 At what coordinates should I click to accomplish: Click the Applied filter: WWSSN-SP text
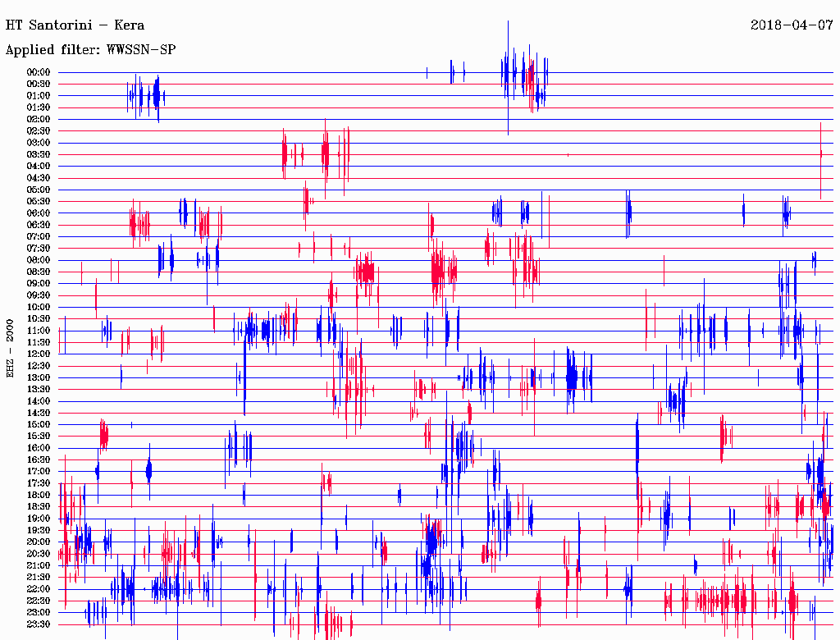[x=90, y=50]
